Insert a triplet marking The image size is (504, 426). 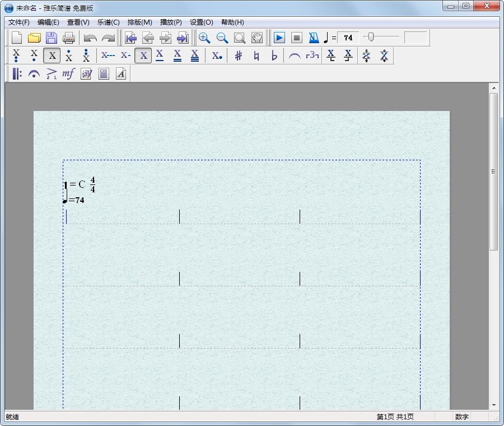coord(312,55)
